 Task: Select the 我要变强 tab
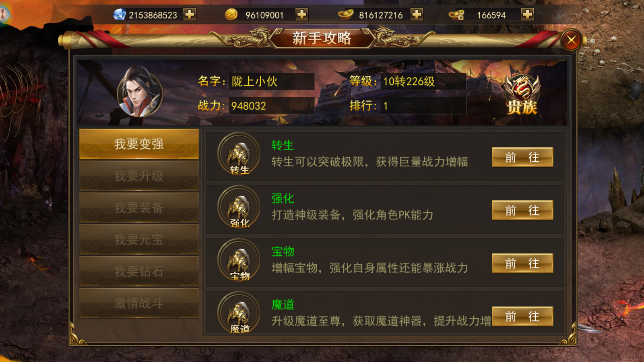[139, 144]
